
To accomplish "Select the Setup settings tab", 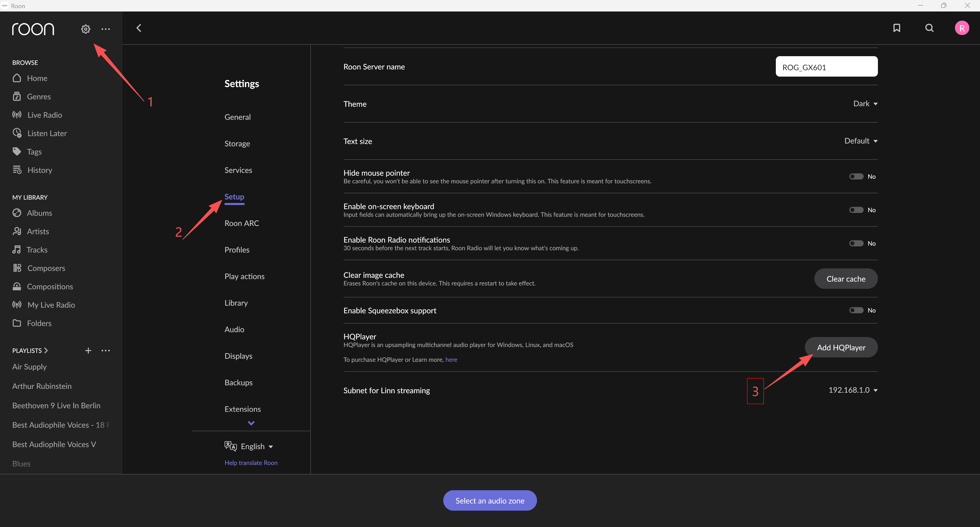I will tap(234, 197).
